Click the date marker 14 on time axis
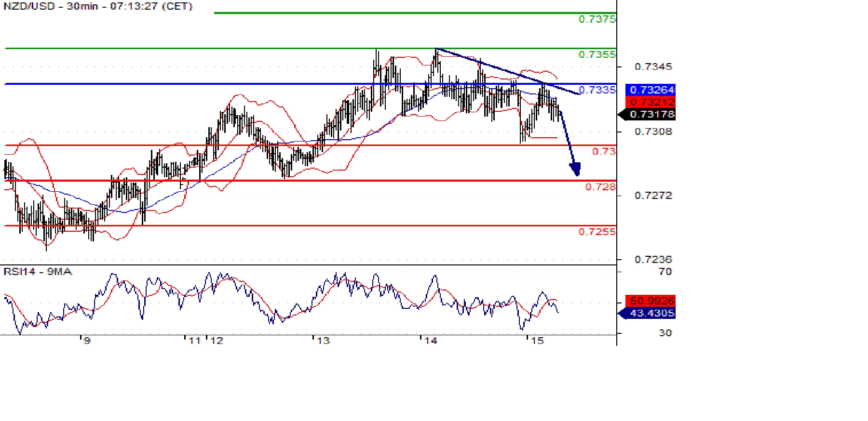 431,341
